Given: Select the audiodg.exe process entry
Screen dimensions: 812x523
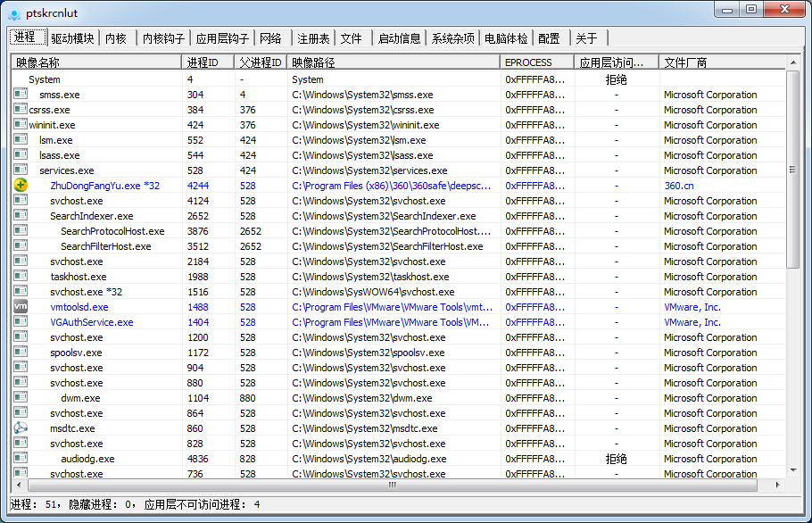Looking at the screenshot, I should click(87, 459).
